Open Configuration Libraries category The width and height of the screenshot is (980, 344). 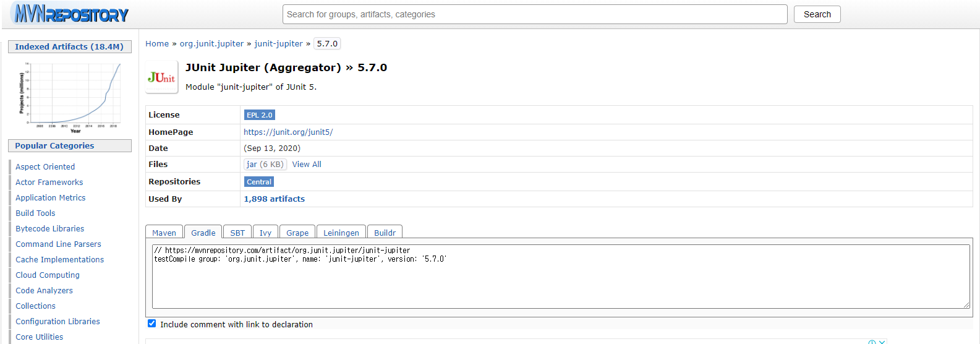coord(58,322)
